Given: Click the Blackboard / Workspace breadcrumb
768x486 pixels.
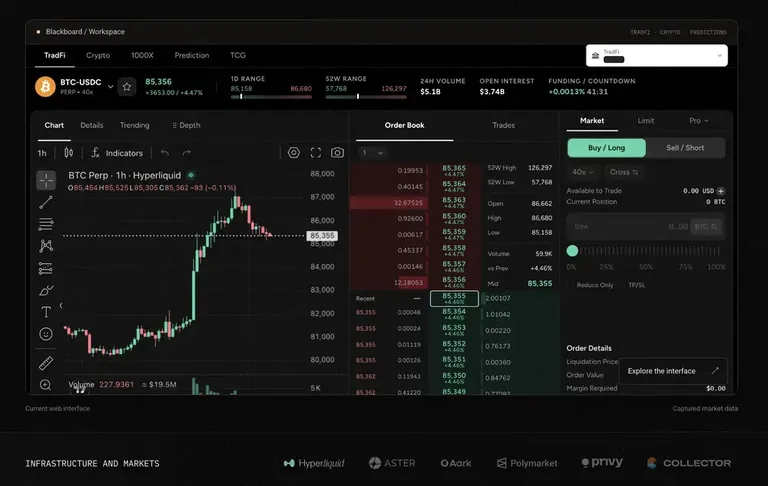Looking at the screenshot, I should coord(85,32).
